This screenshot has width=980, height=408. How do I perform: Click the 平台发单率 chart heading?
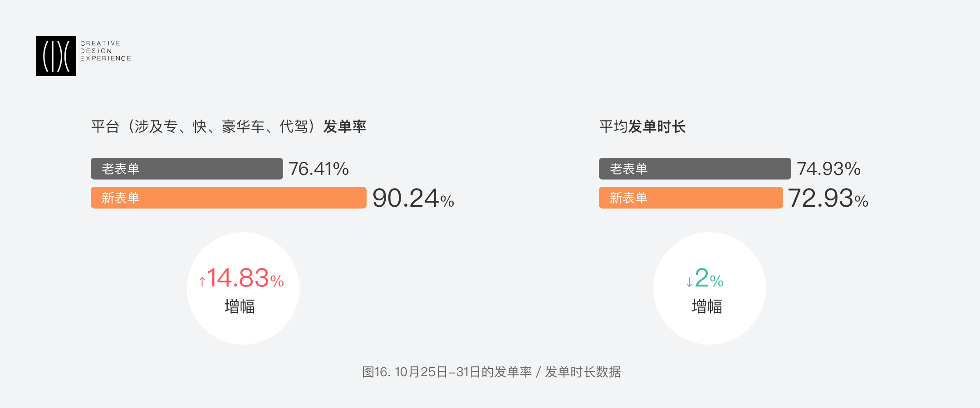click(x=228, y=126)
